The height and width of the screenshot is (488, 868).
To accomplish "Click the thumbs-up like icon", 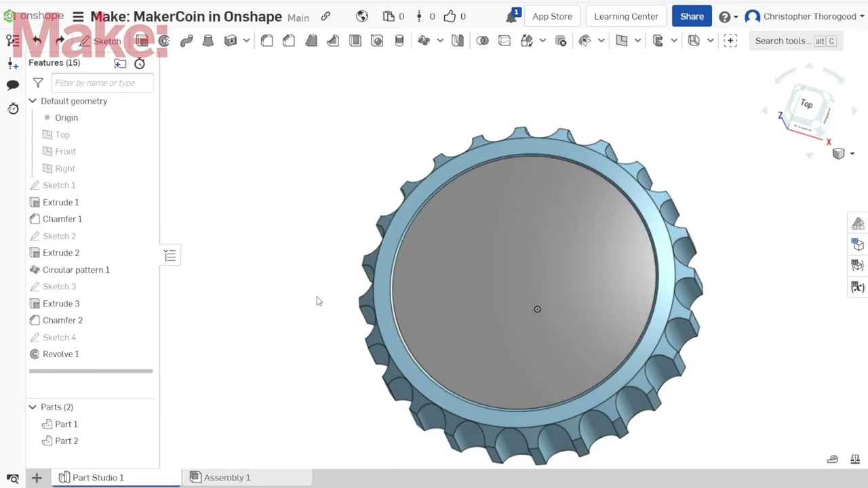I will 450,16.
